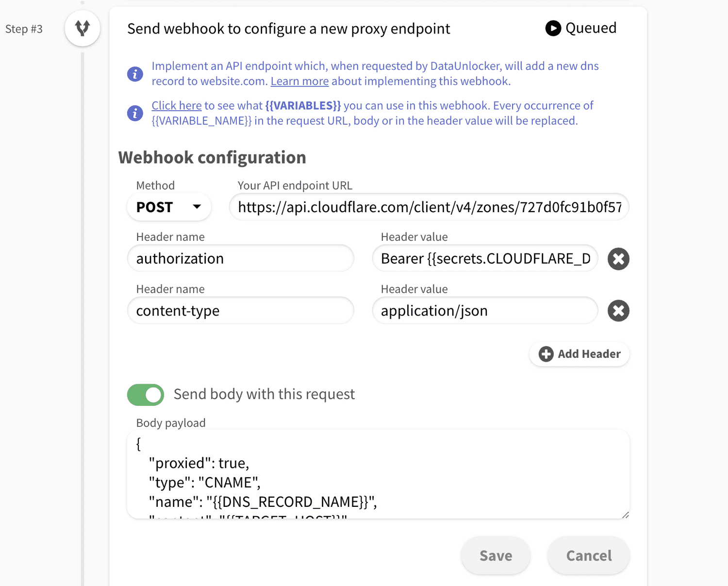Click the plus icon on Add Header
Image resolution: width=728 pixels, height=586 pixels.
(x=546, y=354)
